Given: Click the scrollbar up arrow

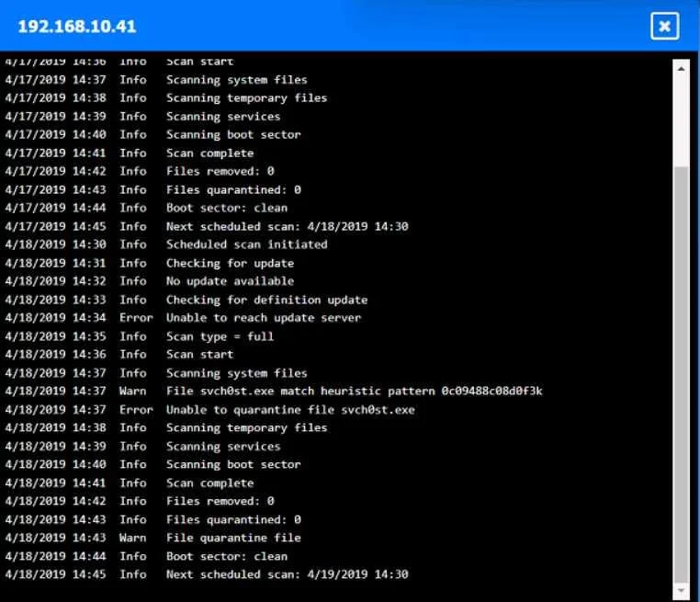Looking at the screenshot, I should 681,69.
